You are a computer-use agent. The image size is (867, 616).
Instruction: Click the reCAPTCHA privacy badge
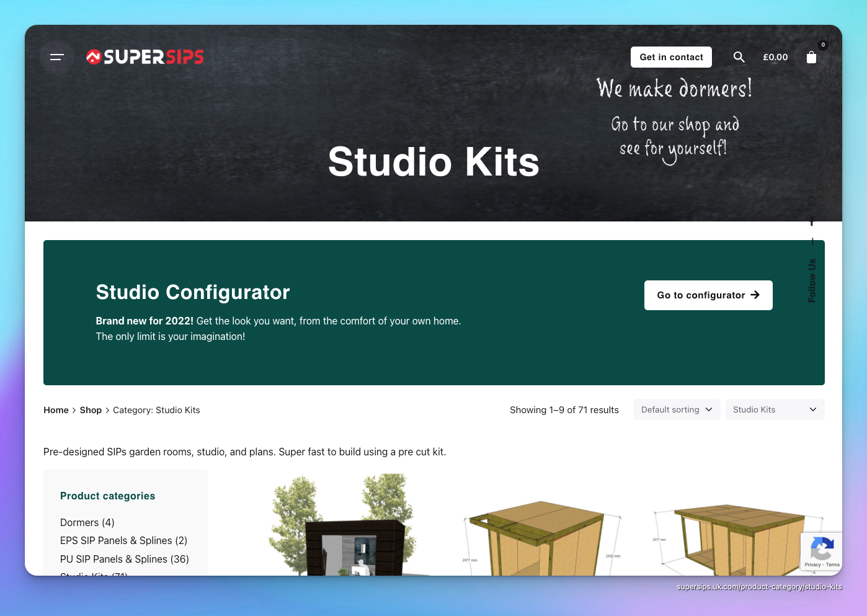[822, 551]
